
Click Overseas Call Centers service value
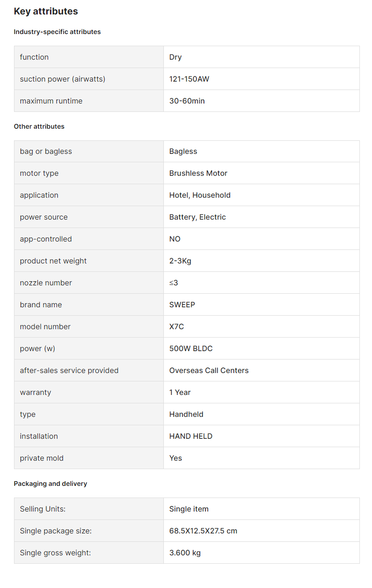pos(209,370)
